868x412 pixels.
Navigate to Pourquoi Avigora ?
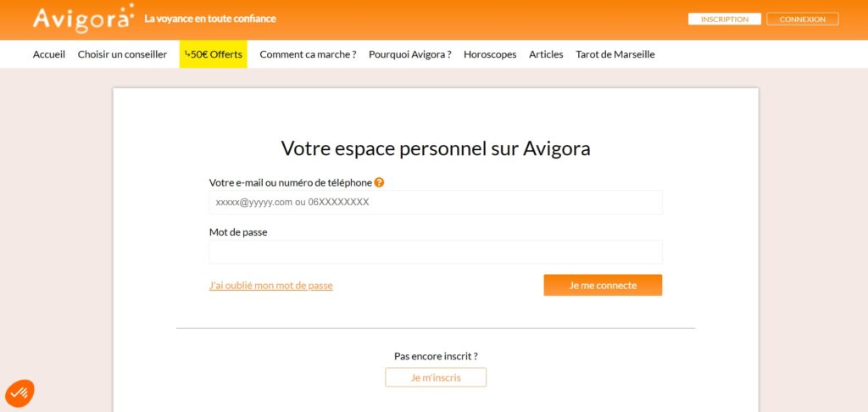pos(409,54)
